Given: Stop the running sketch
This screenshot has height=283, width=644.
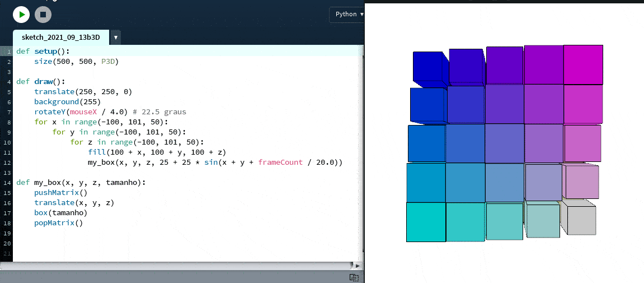Looking at the screenshot, I should pos(42,15).
